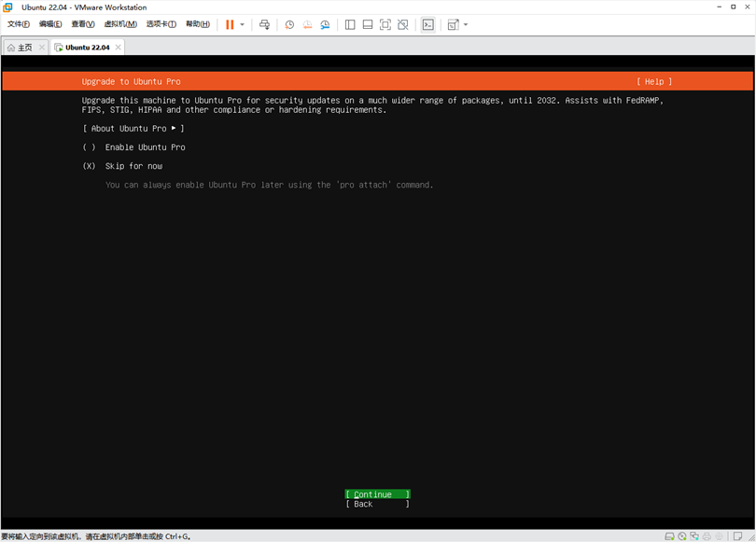Toggle the library sidebar panel icon
756x542 pixels.
(x=350, y=24)
